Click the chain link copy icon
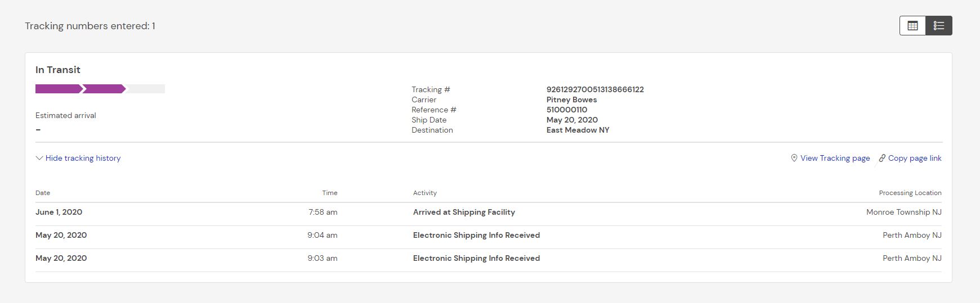This screenshot has height=303, width=980. [882, 159]
